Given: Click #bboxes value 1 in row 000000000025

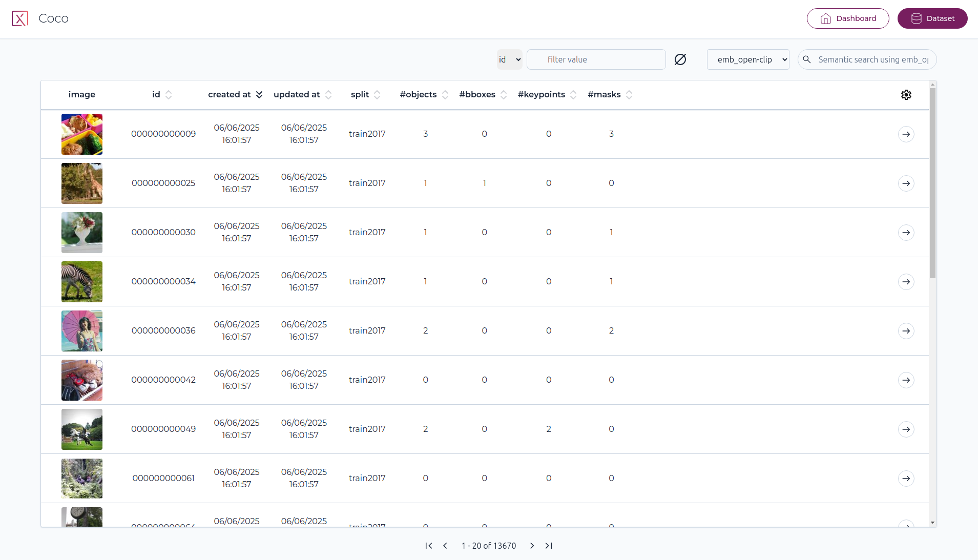Looking at the screenshot, I should click(484, 183).
